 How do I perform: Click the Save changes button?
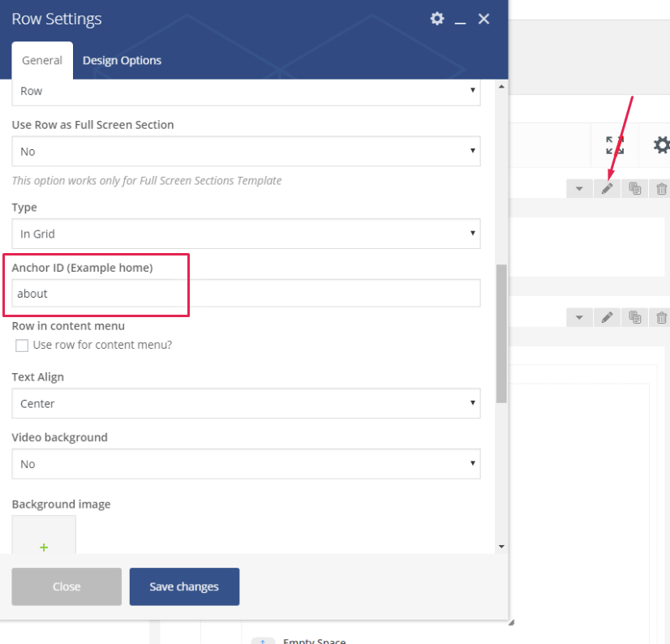click(184, 586)
